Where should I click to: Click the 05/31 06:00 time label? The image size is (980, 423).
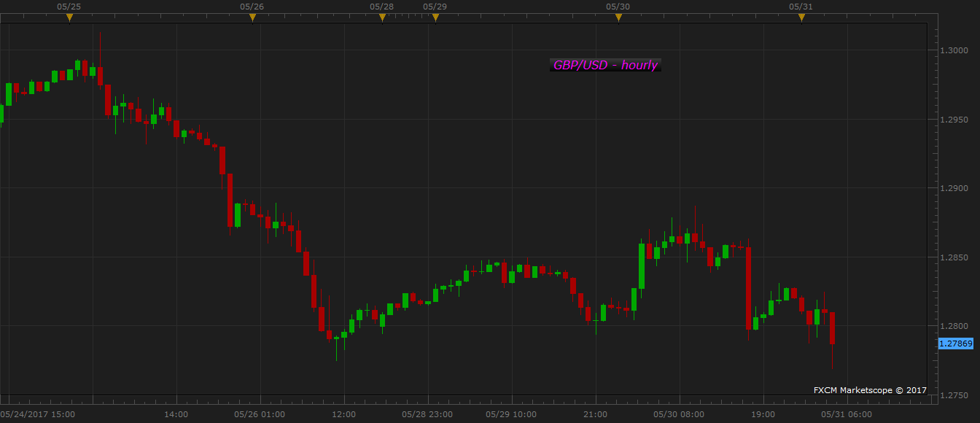846,414
